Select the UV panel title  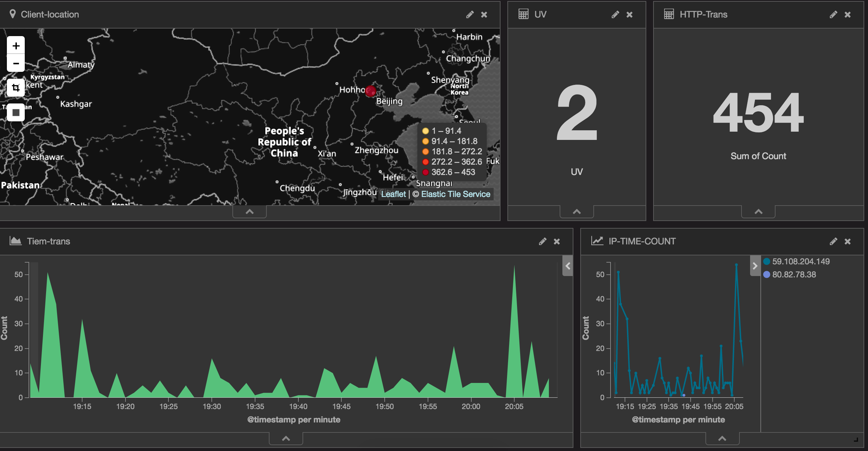540,14
